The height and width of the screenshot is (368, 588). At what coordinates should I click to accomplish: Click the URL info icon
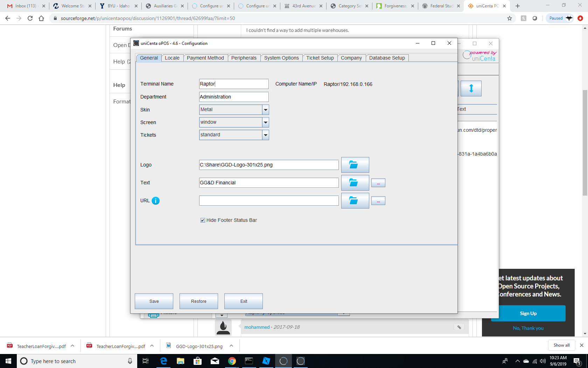tap(156, 200)
